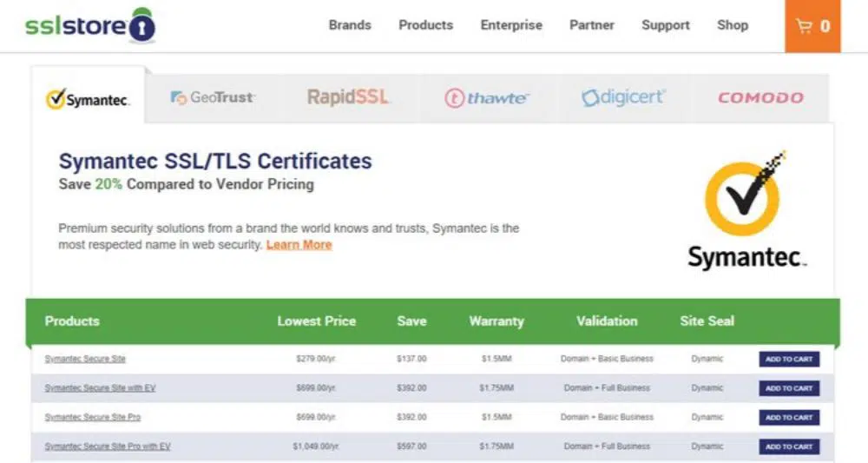The width and height of the screenshot is (868, 463).
Task: Click the Shop navigation link
Action: point(732,25)
